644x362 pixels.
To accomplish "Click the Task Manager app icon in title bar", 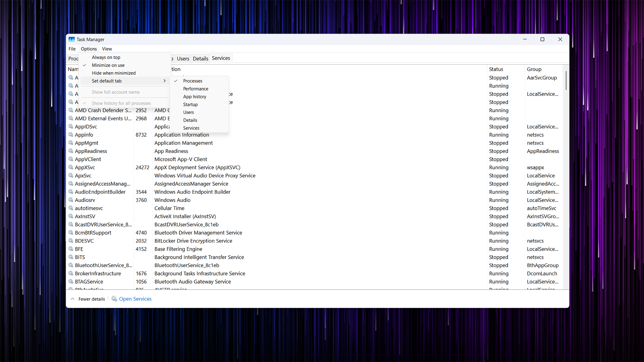I will coord(71,39).
